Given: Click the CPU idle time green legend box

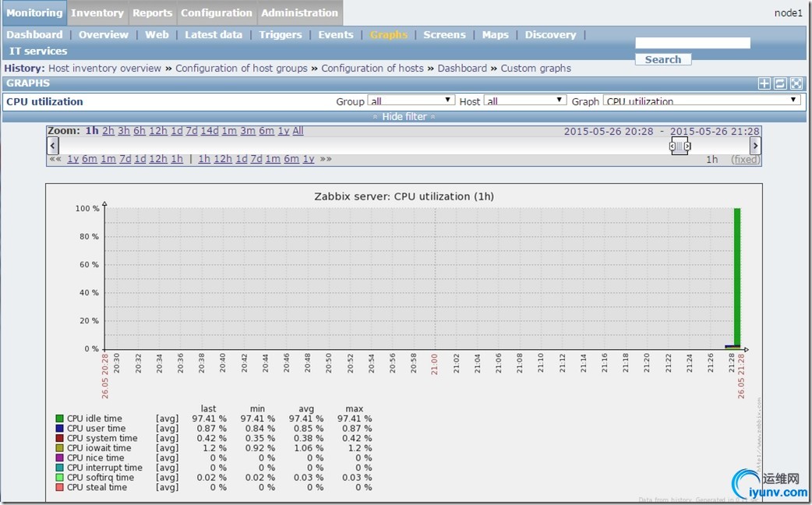Looking at the screenshot, I should (59, 418).
